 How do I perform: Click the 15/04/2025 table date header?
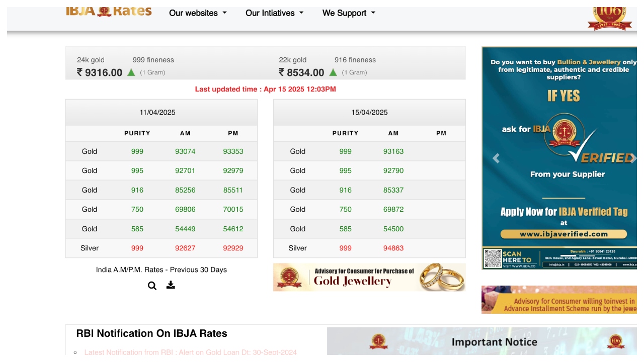pos(369,113)
